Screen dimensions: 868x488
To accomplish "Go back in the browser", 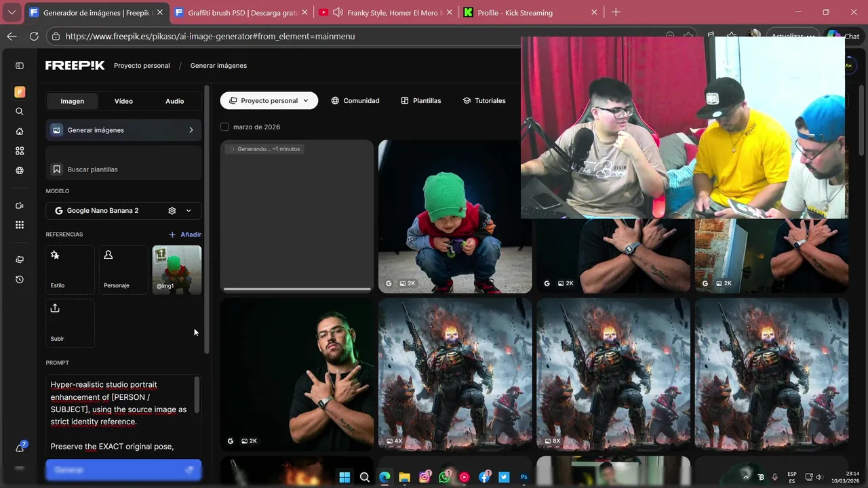I will [x=12, y=36].
